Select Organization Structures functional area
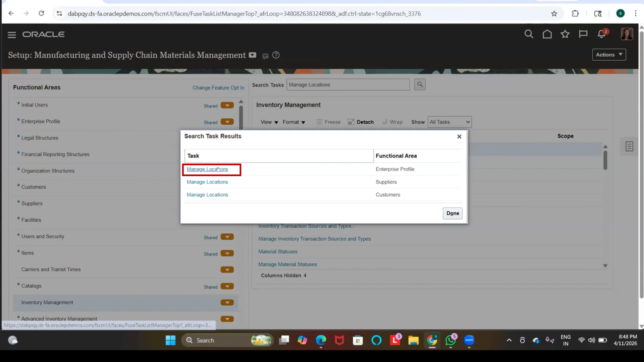 [x=48, y=171]
